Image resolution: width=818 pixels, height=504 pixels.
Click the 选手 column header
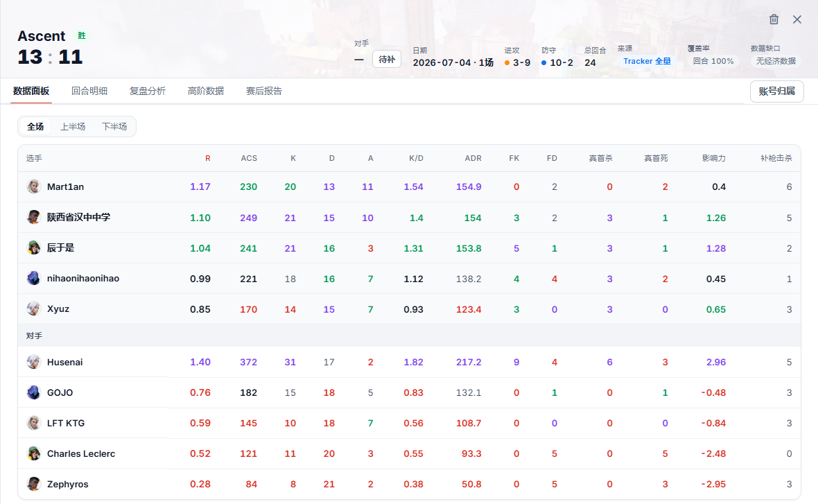pos(34,158)
